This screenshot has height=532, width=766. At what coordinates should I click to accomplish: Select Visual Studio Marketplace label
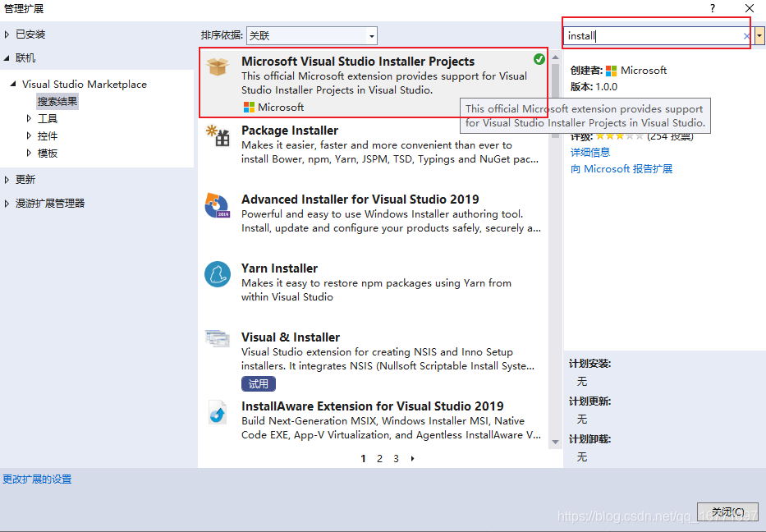(x=84, y=84)
